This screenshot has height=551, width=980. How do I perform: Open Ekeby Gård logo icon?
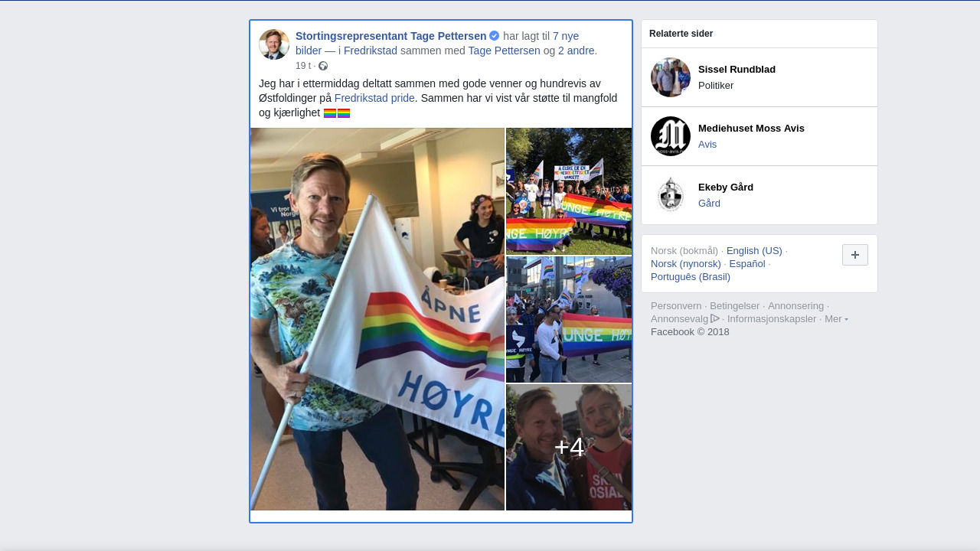(671, 195)
